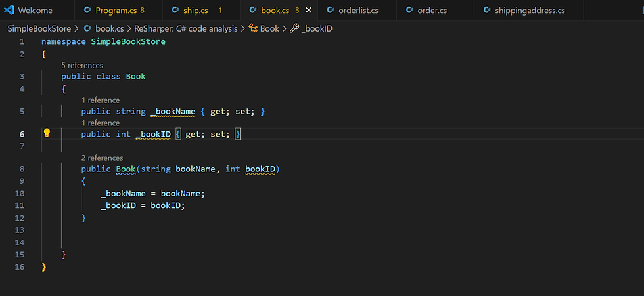Open the SimpleBookStore breadcrumb dropdown

[39, 28]
